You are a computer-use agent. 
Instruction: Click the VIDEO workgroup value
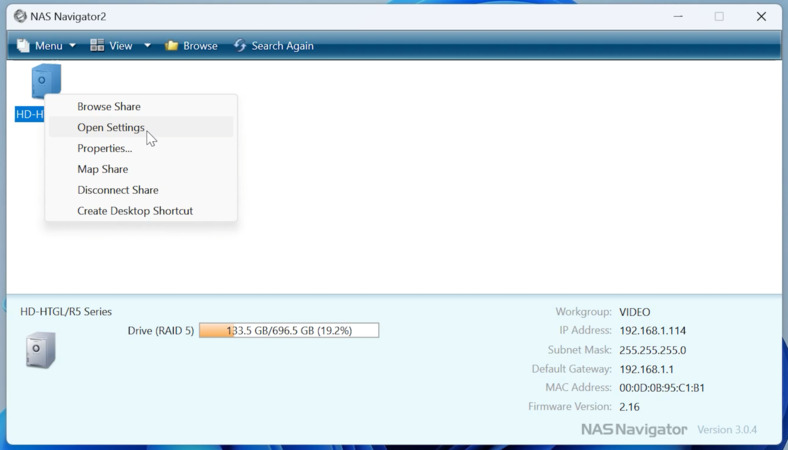point(635,312)
